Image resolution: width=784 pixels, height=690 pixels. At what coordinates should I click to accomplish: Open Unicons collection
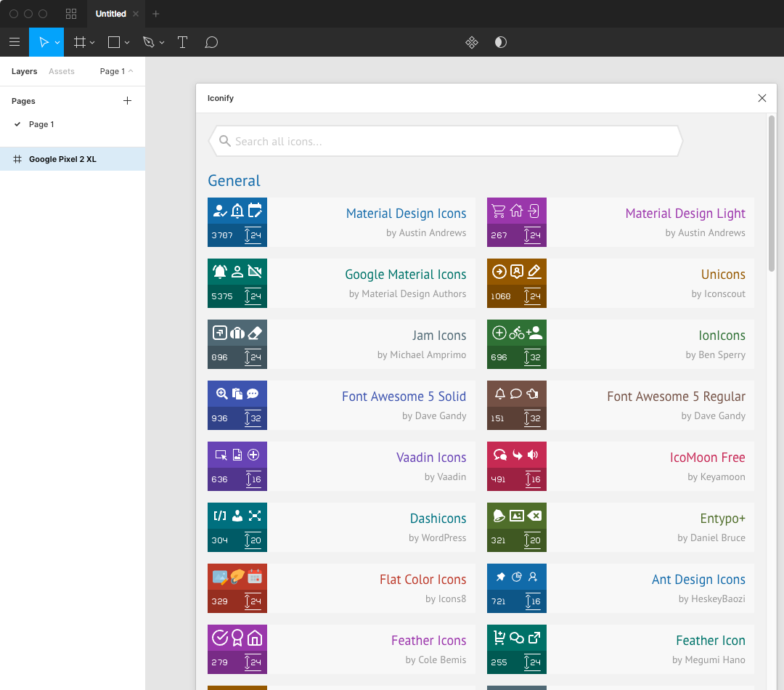pyautogui.click(x=621, y=283)
